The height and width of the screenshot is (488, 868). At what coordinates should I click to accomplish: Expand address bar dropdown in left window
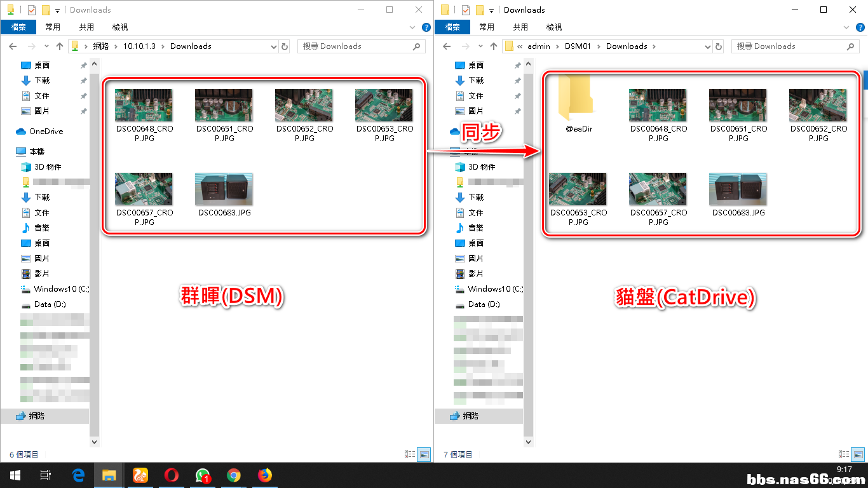coord(274,46)
